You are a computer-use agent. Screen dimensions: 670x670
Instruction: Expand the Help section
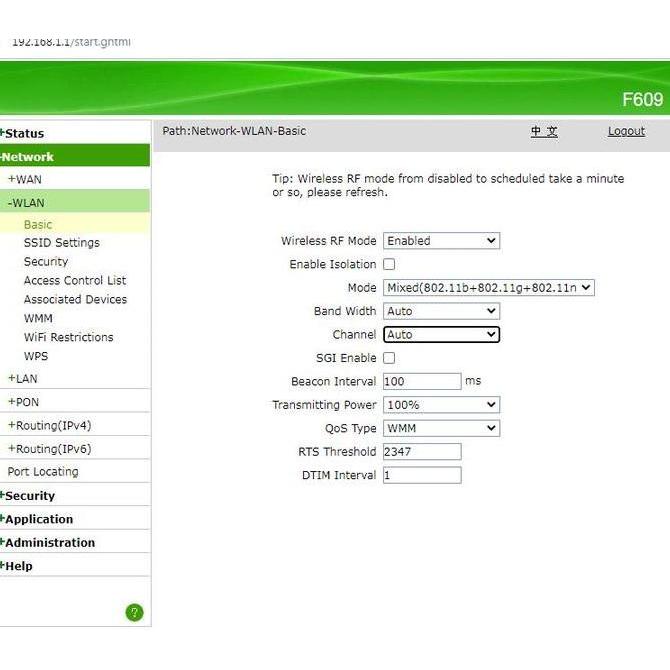click(16, 566)
